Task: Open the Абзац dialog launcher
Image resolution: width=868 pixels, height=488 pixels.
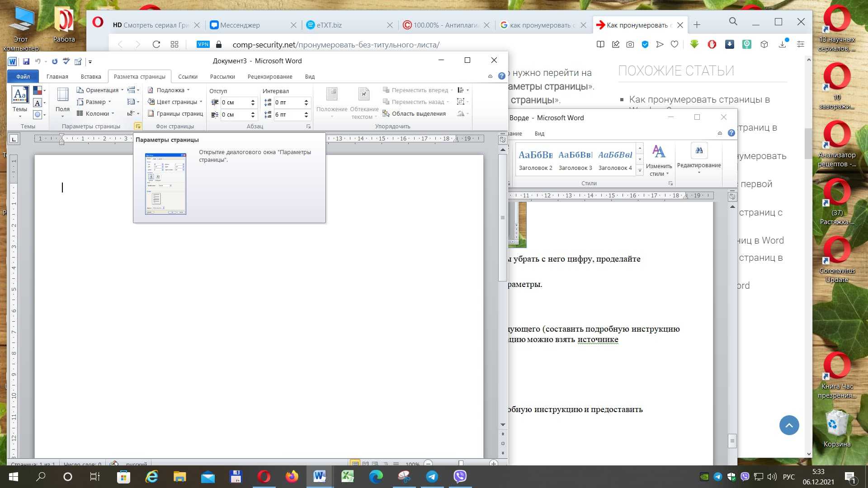Action: pos(308,126)
